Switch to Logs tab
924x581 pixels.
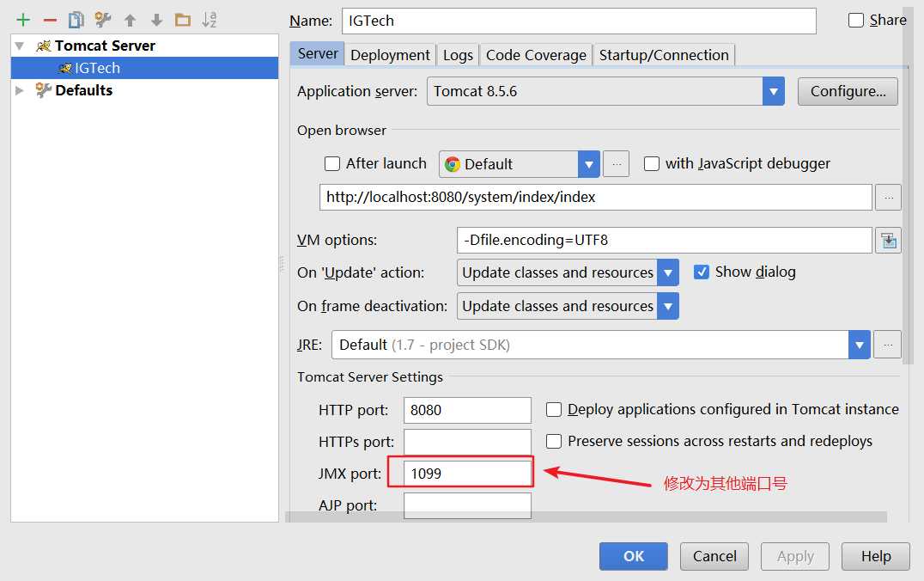(x=458, y=55)
